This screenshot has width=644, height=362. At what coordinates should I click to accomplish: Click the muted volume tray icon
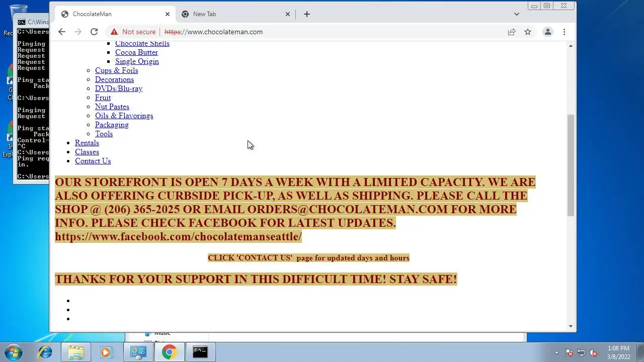(x=593, y=352)
